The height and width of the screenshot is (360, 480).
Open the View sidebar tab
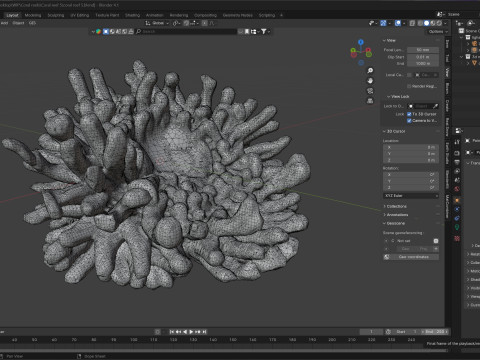coord(447,72)
